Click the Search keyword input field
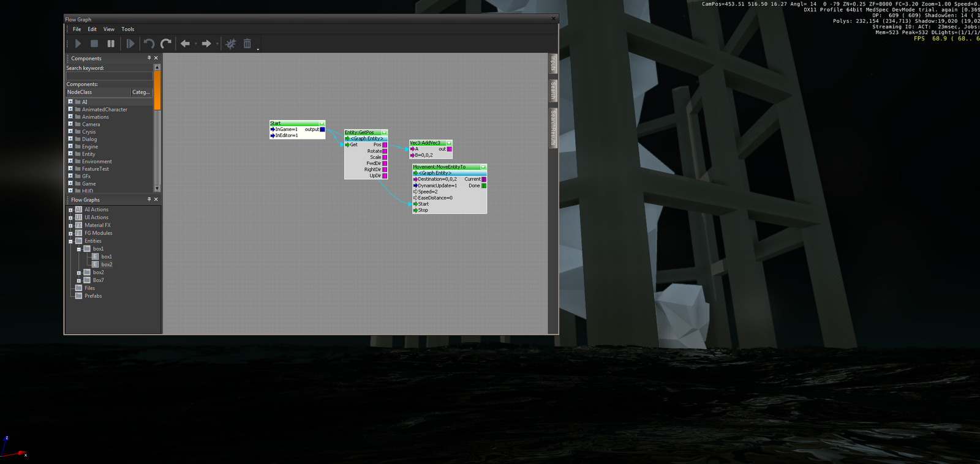Viewport: 980px width, 464px height. pos(109,76)
